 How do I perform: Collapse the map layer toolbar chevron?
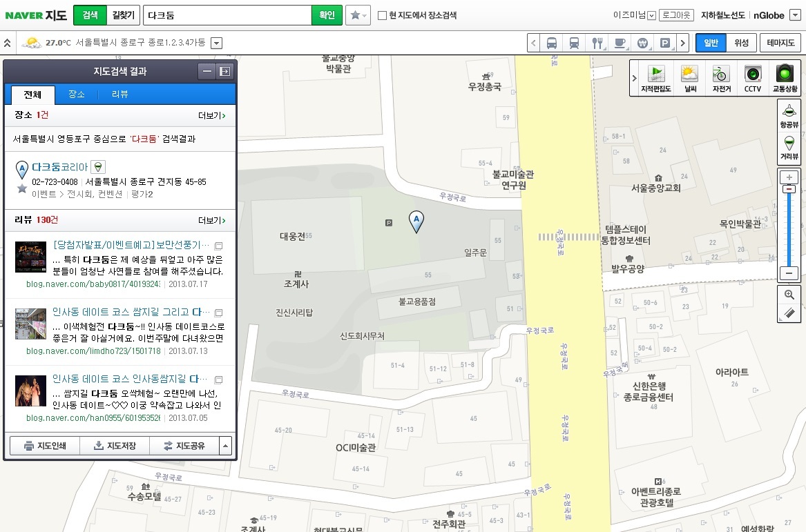(634, 78)
